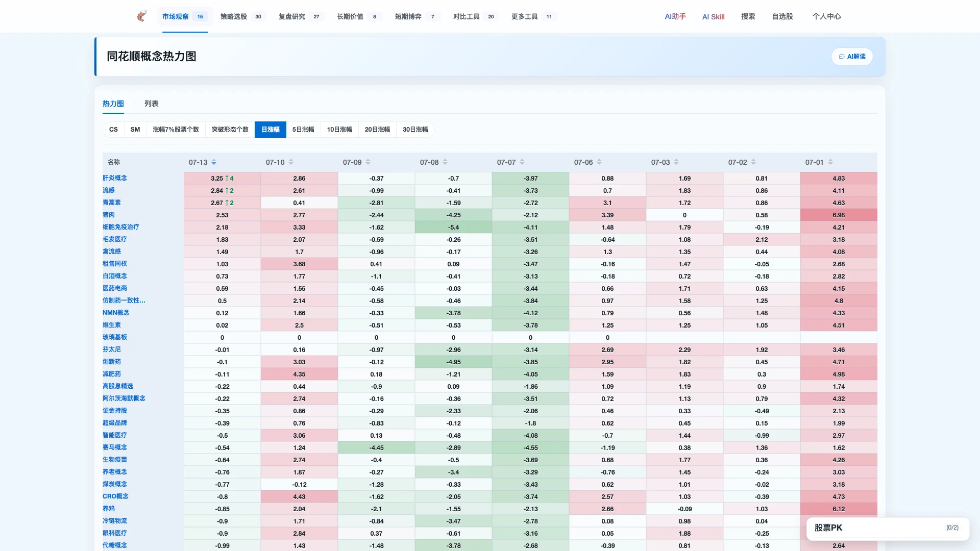Open the 策略选股 navigation menu

[243, 16]
